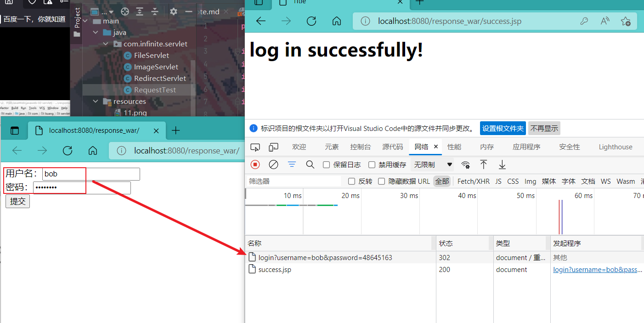Click the back arrow in response_war login window

click(17, 151)
